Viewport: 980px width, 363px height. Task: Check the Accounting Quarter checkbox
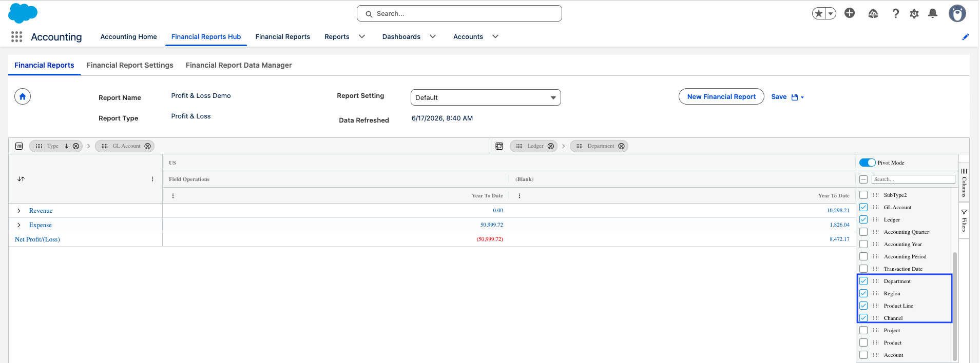pos(863,232)
